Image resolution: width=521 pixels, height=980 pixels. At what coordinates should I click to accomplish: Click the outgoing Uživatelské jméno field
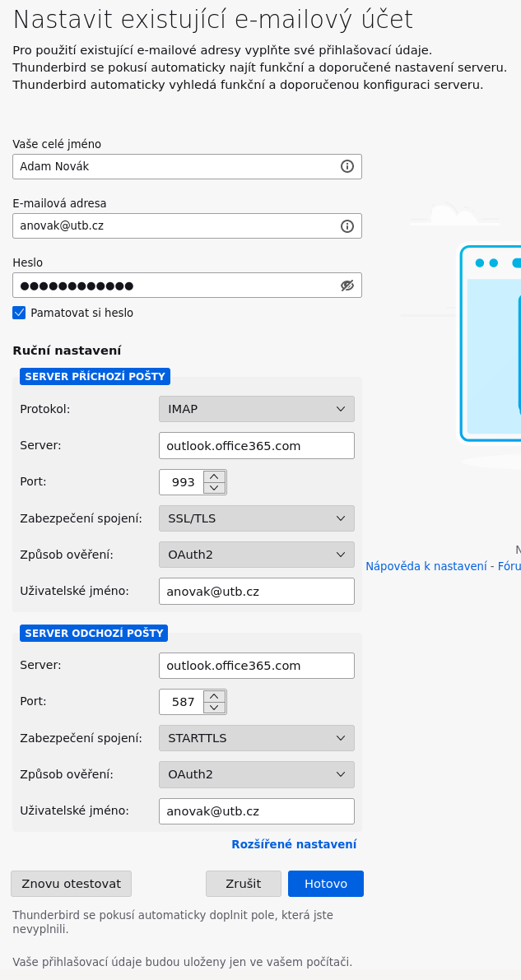pyautogui.click(x=256, y=811)
